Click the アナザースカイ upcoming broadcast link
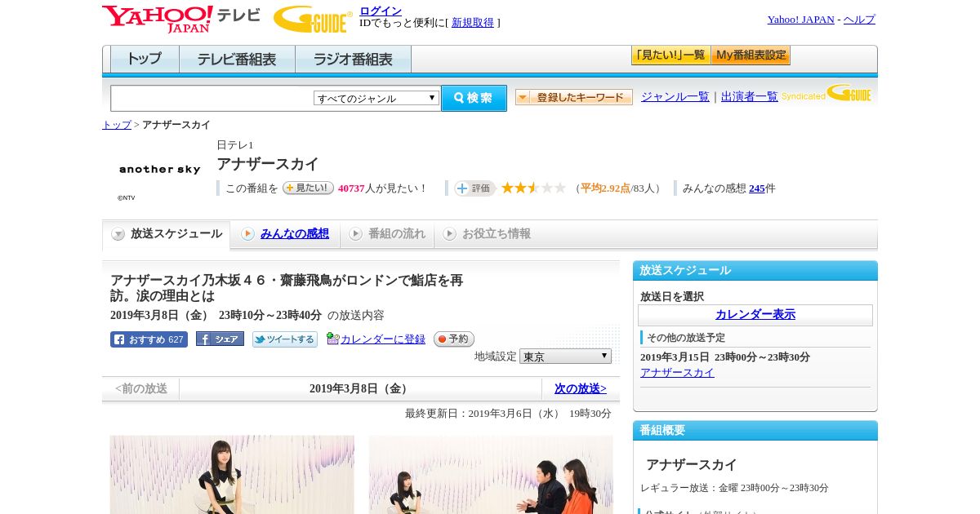The width and height of the screenshot is (980, 514). click(677, 373)
